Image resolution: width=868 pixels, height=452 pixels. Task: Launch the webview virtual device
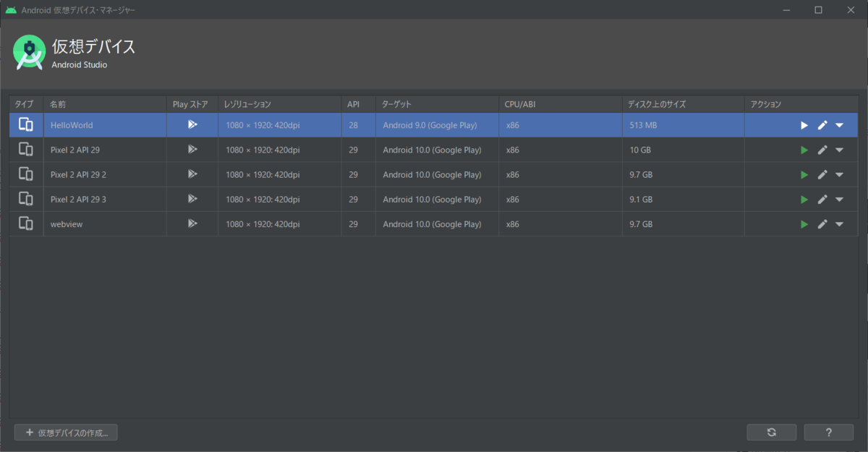pyautogui.click(x=804, y=224)
